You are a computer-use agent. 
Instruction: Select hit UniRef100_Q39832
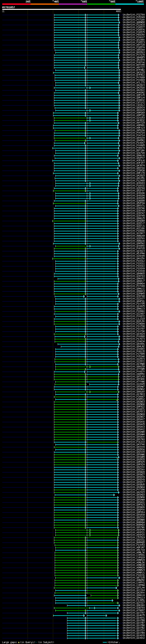click(x=133, y=100)
